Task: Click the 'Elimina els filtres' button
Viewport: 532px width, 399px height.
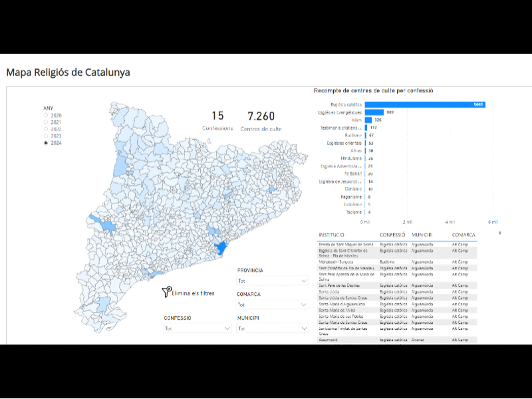Action: 193,293
